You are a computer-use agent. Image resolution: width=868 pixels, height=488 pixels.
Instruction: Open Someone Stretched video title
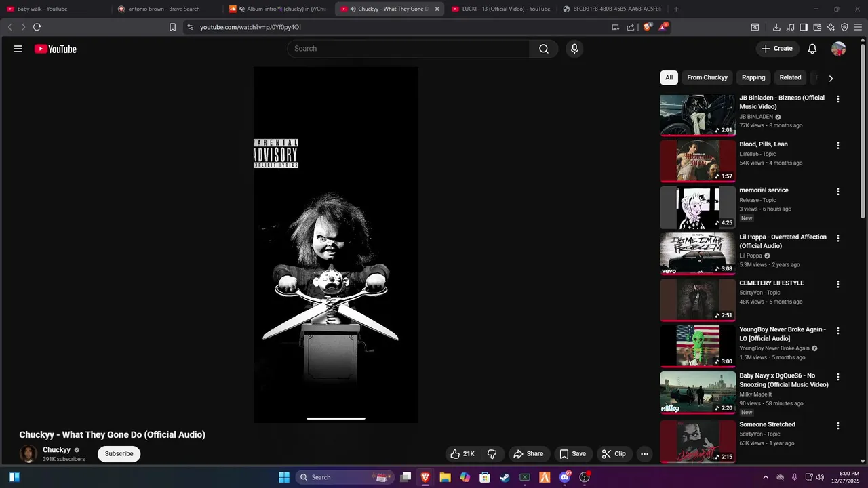click(x=768, y=424)
